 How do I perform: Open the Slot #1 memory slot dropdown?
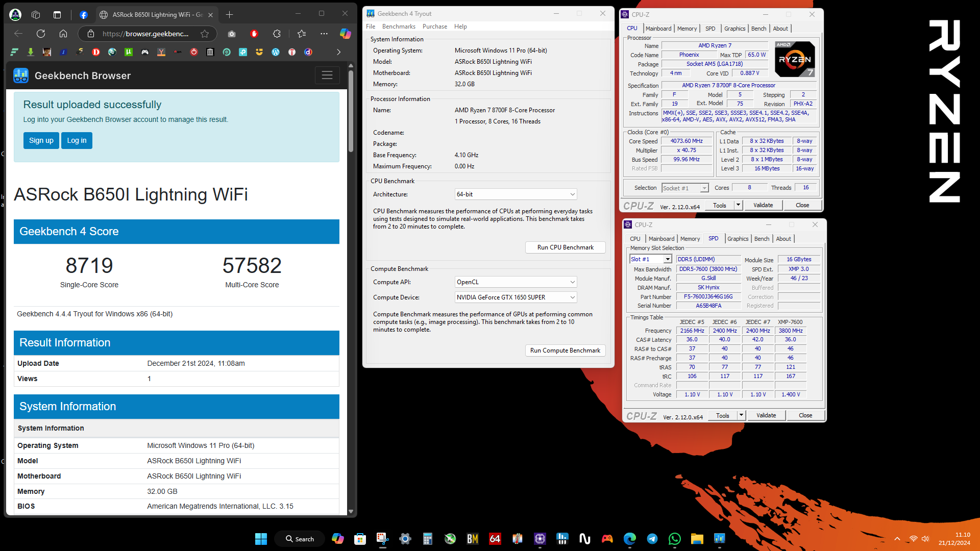(x=650, y=259)
